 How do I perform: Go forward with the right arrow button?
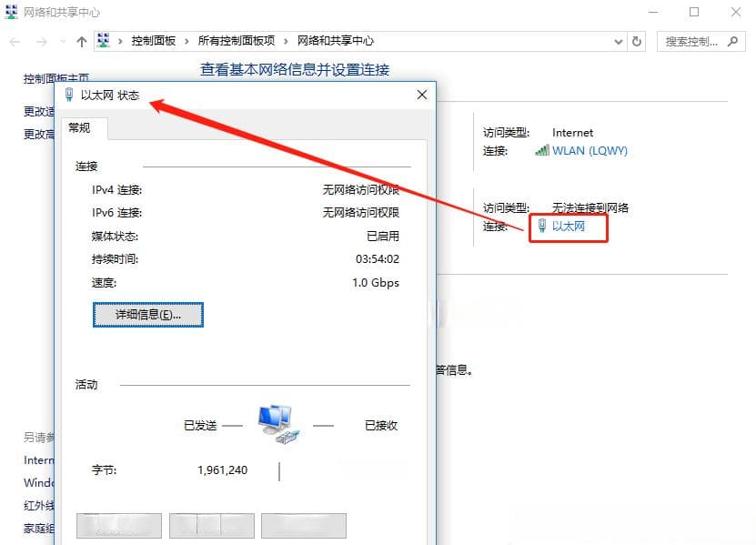click(x=42, y=42)
